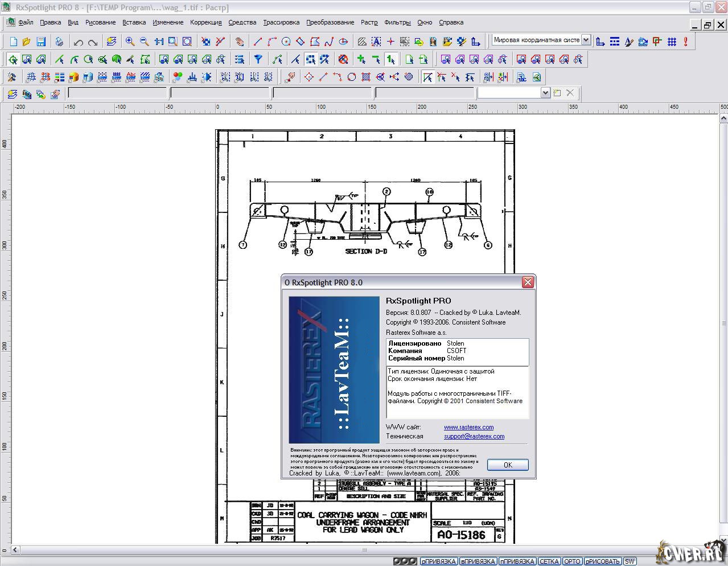The image size is (728, 566).
Task: Select the Pan hand tool
Action: [x=240, y=42]
